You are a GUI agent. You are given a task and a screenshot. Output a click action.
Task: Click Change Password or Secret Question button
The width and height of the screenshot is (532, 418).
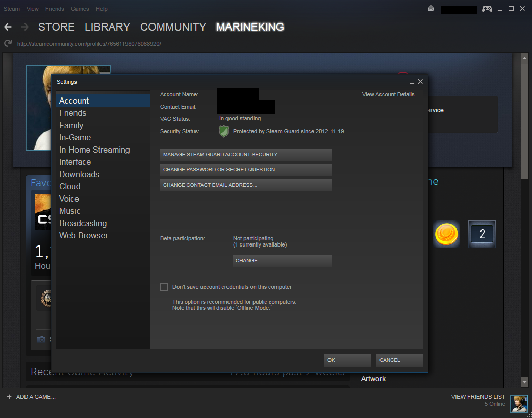click(246, 170)
